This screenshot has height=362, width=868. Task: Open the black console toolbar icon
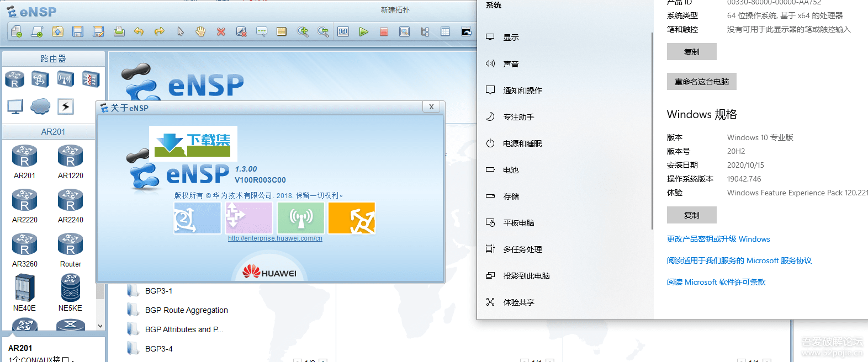coord(466,31)
